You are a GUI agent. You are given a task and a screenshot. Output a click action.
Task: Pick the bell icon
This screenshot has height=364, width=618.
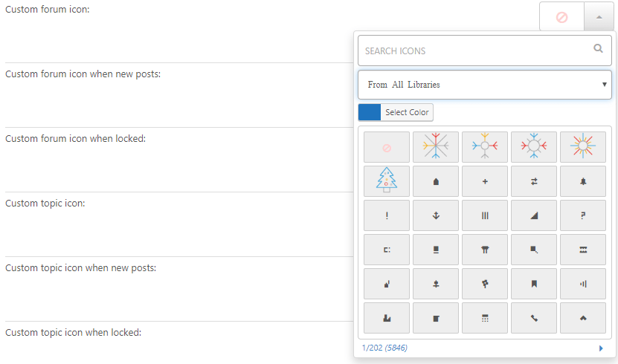click(x=583, y=181)
